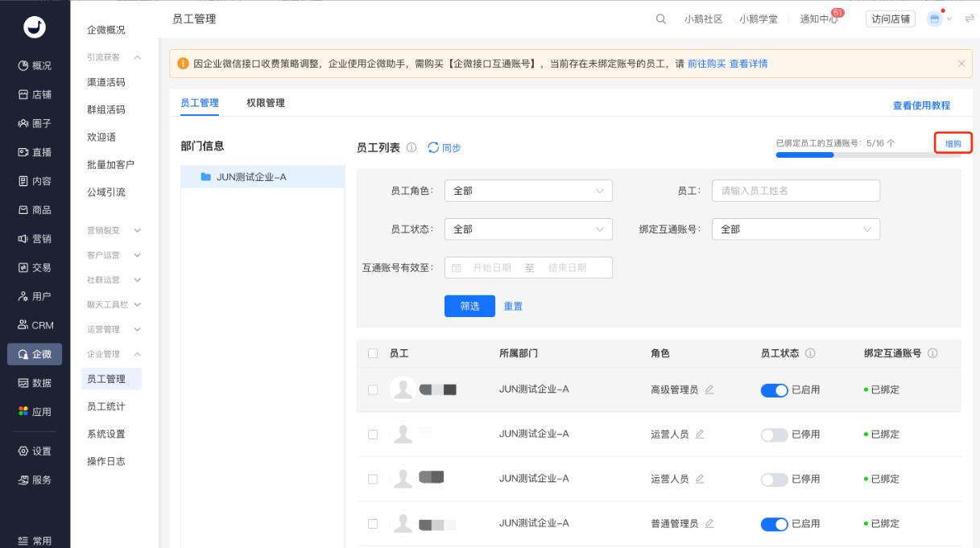Open 应用 in the left sidebar

tap(35, 412)
